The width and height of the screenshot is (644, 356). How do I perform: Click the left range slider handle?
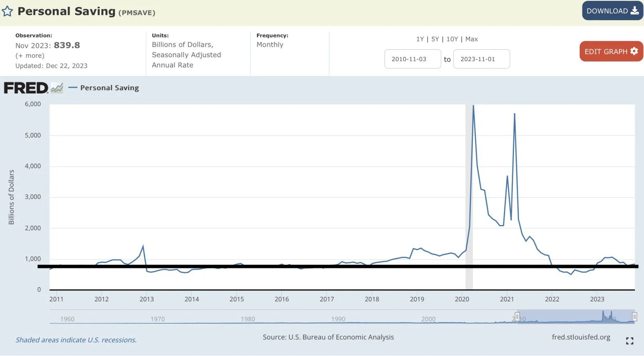tap(517, 317)
